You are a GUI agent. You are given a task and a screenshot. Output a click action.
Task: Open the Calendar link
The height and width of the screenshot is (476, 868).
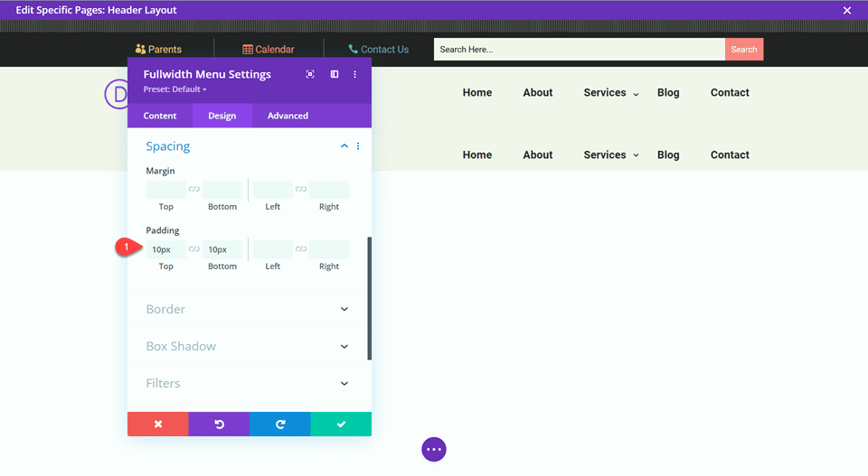[275, 49]
